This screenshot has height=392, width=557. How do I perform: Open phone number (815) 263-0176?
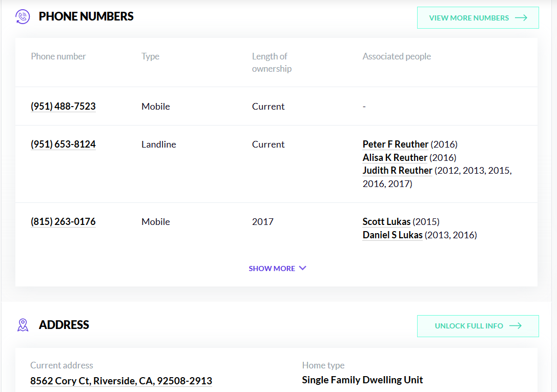(63, 221)
